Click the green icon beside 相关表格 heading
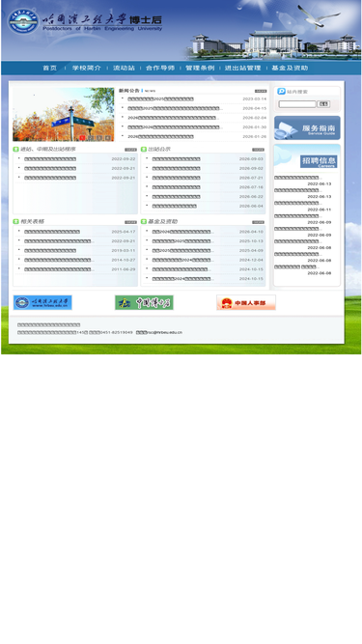The height and width of the screenshot is (644, 362). [x=16, y=222]
